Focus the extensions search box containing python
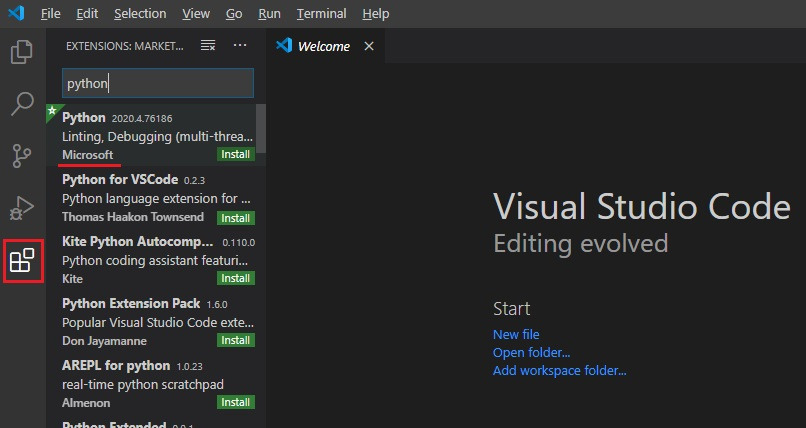The image size is (806, 428). 158,83
